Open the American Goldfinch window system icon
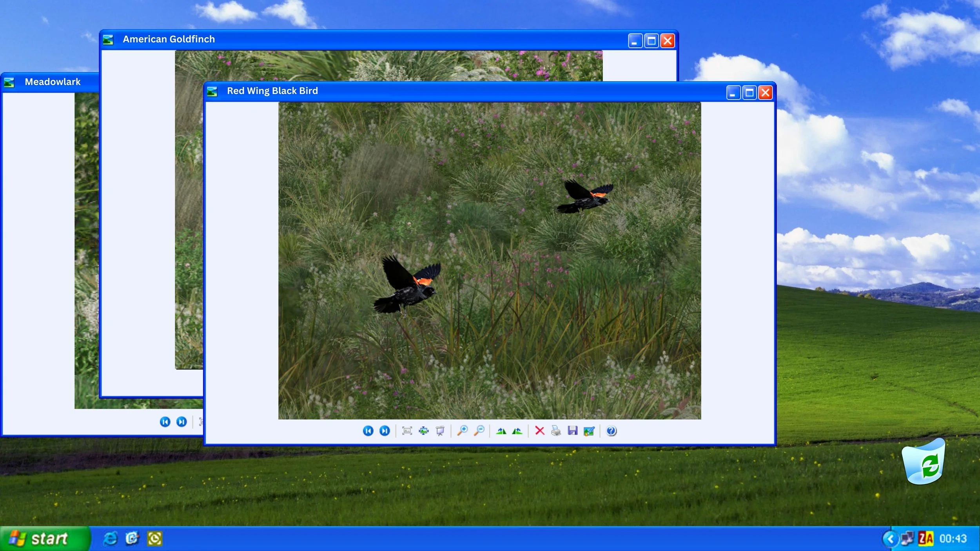Viewport: 980px width, 551px height. click(x=108, y=40)
